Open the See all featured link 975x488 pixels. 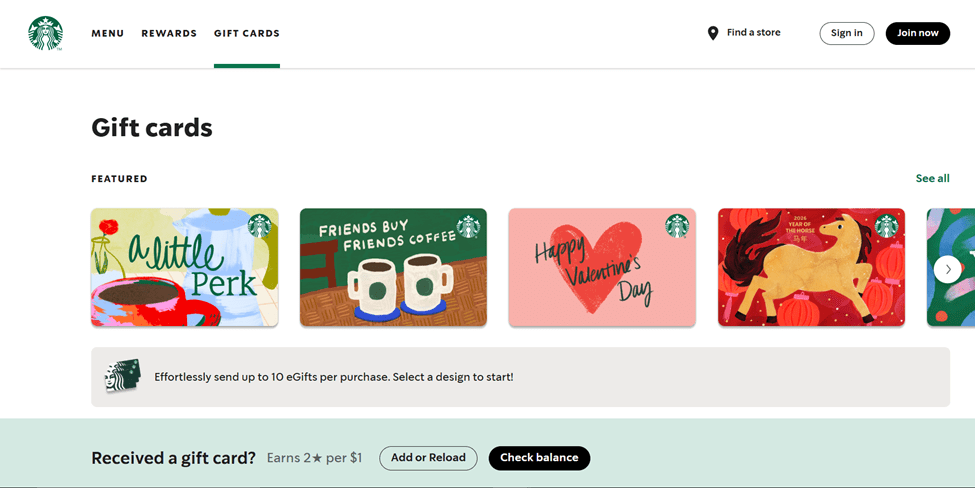932,179
